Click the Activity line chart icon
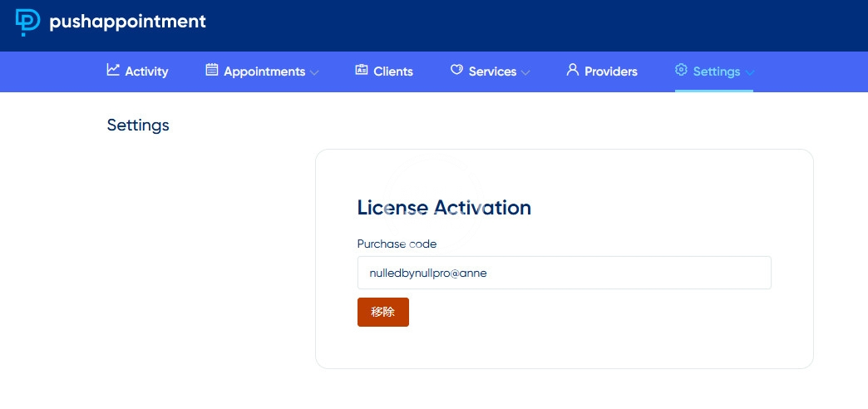 pyautogui.click(x=113, y=71)
